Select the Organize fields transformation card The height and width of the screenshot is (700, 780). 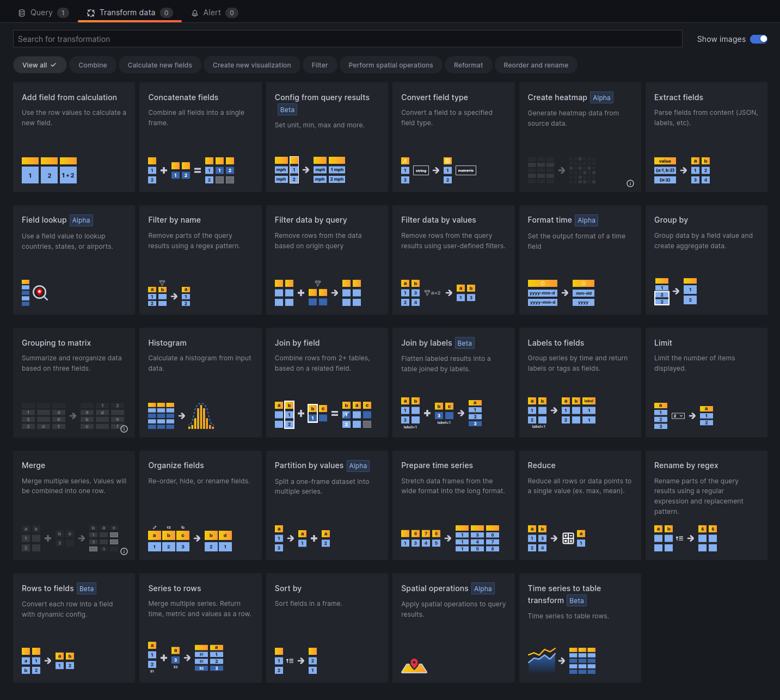200,505
